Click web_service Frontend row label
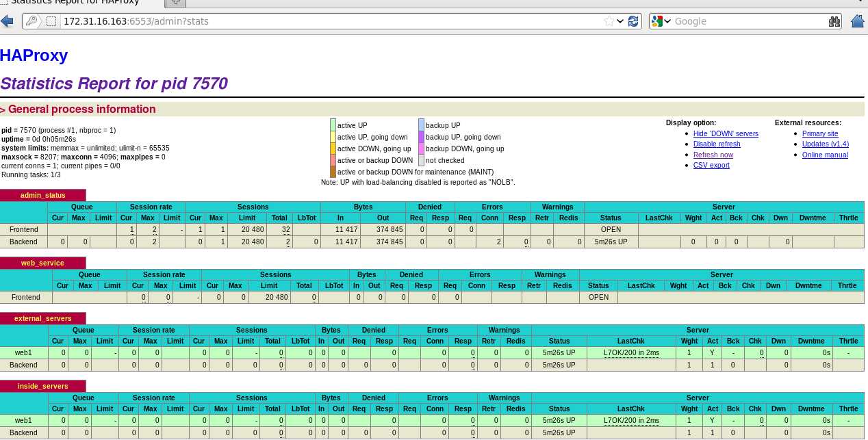 [26, 297]
